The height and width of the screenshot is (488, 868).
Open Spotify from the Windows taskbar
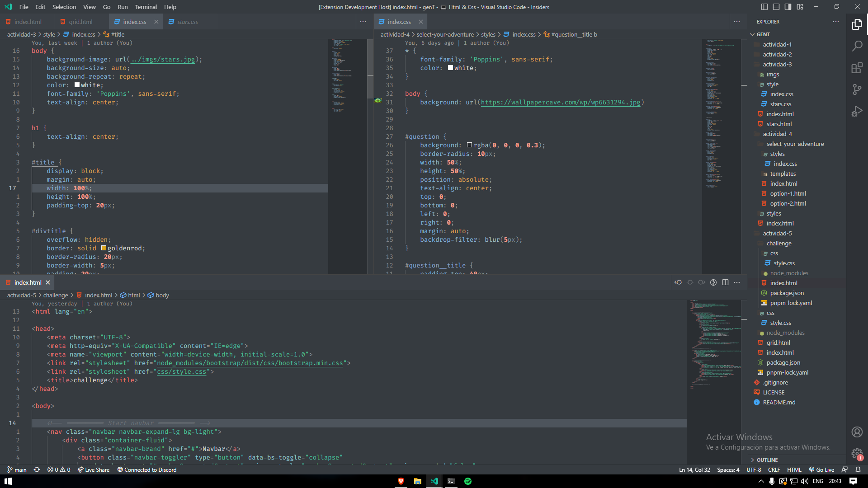(x=468, y=481)
